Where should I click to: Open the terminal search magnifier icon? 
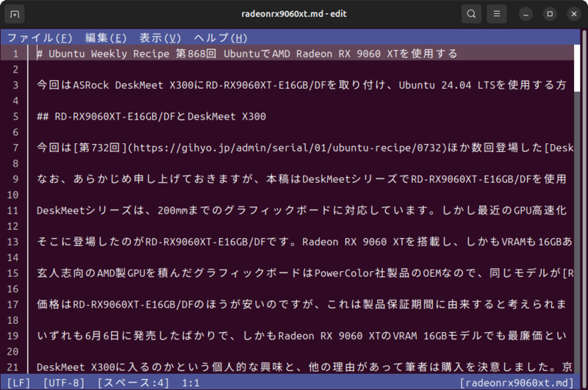coord(471,14)
